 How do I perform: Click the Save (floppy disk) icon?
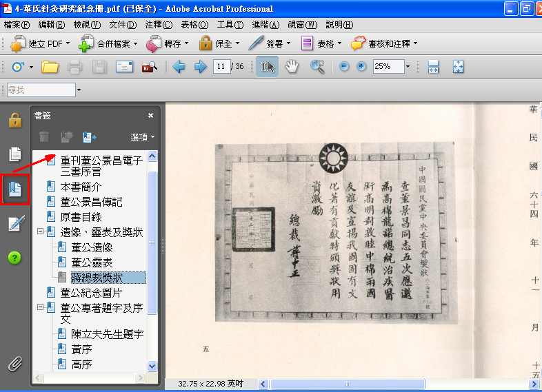point(99,67)
